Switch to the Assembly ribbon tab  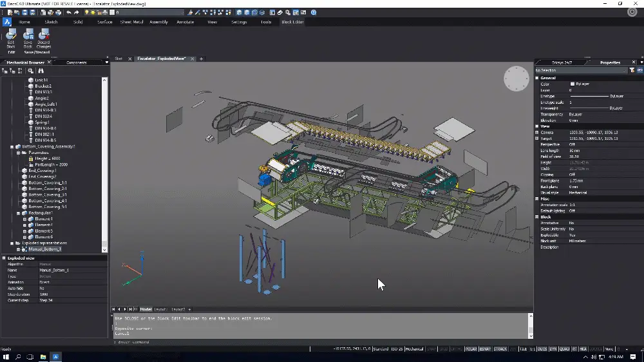click(158, 22)
